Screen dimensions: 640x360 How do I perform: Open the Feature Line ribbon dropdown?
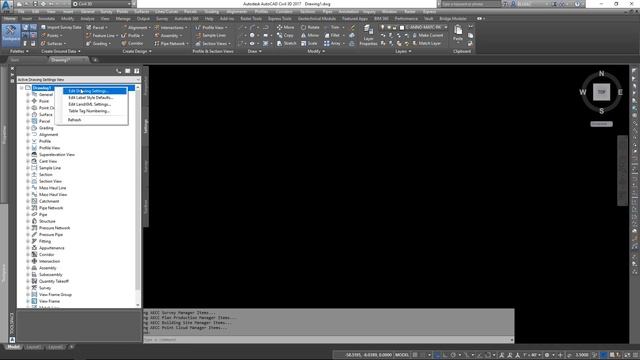pyautogui.click(x=101, y=36)
